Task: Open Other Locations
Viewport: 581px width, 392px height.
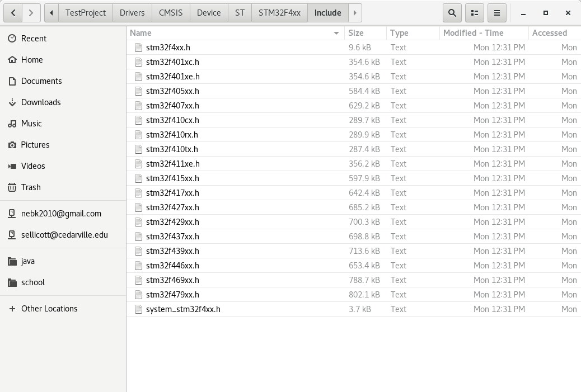Action: point(63,309)
